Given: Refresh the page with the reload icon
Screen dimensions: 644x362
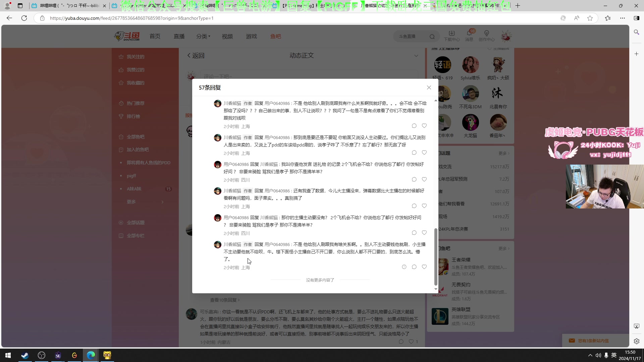Looking at the screenshot, I should click(x=24, y=18).
